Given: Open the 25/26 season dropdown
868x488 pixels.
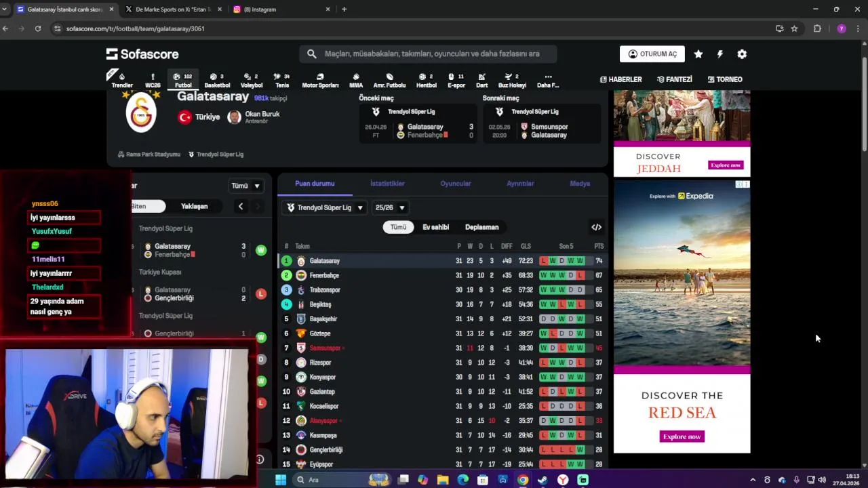Looking at the screenshot, I should click(x=390, y=207).
